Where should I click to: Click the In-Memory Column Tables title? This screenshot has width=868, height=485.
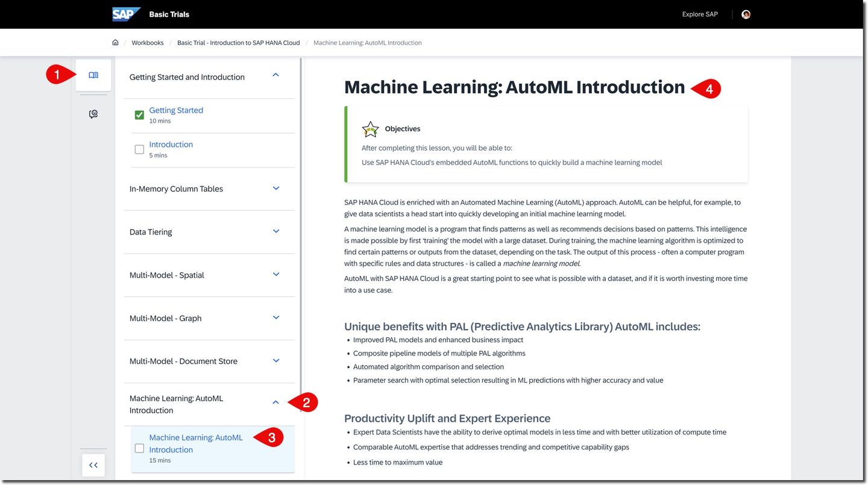[x=176, y=189]
